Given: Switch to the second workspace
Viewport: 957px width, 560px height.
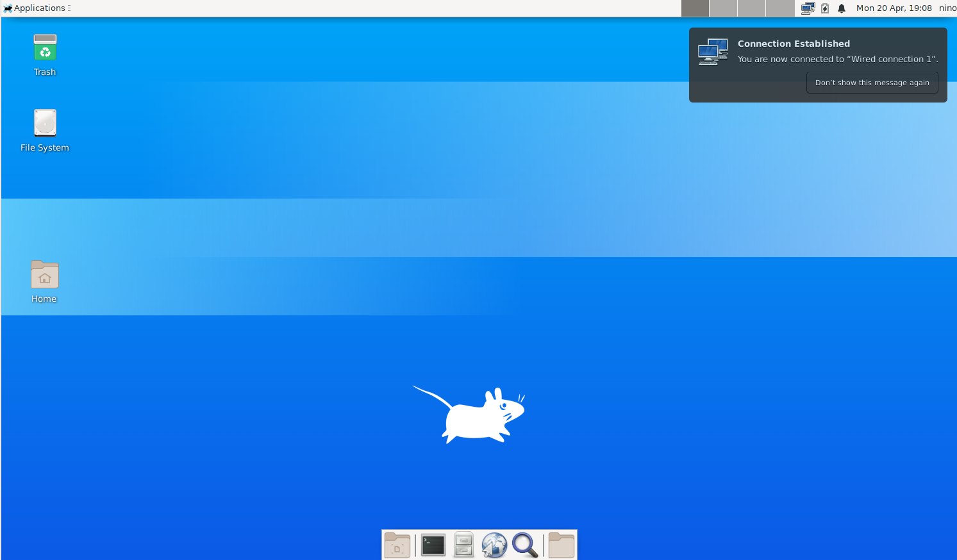Looking at the screenshot, I should pyautogui.click(x=723, y=8).
